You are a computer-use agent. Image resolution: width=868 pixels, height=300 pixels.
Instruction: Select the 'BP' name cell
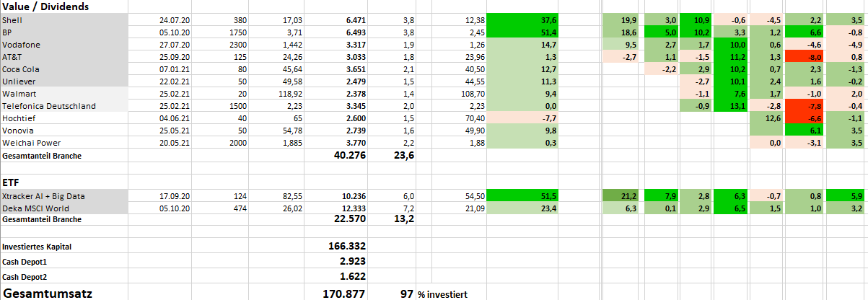pyautogui.click(x=64, y=32)
